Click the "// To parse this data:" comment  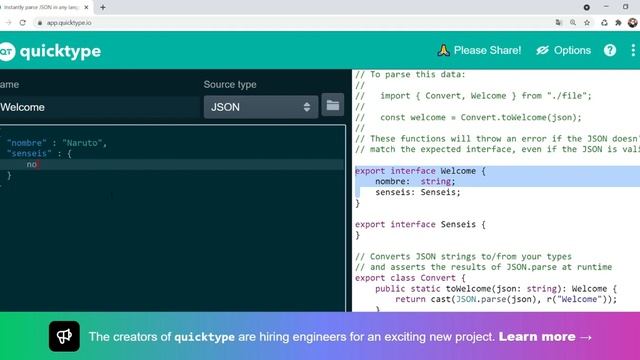(x=410, y=74)
